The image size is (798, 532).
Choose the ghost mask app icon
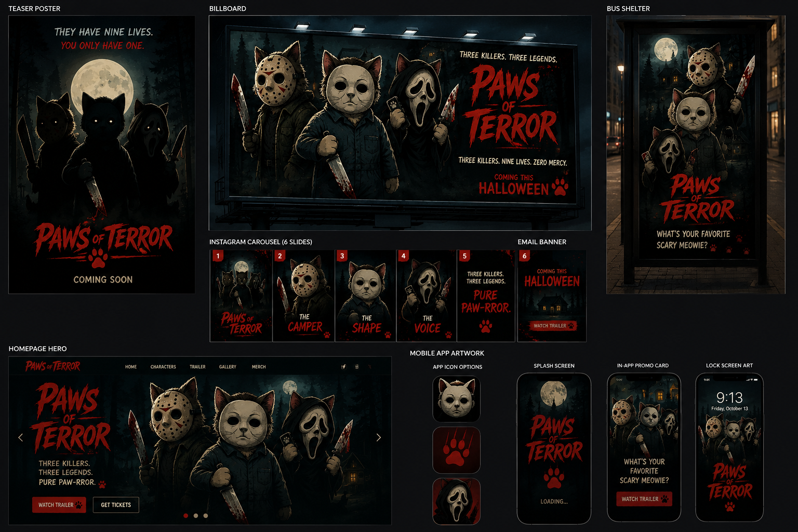click(457, 501)
